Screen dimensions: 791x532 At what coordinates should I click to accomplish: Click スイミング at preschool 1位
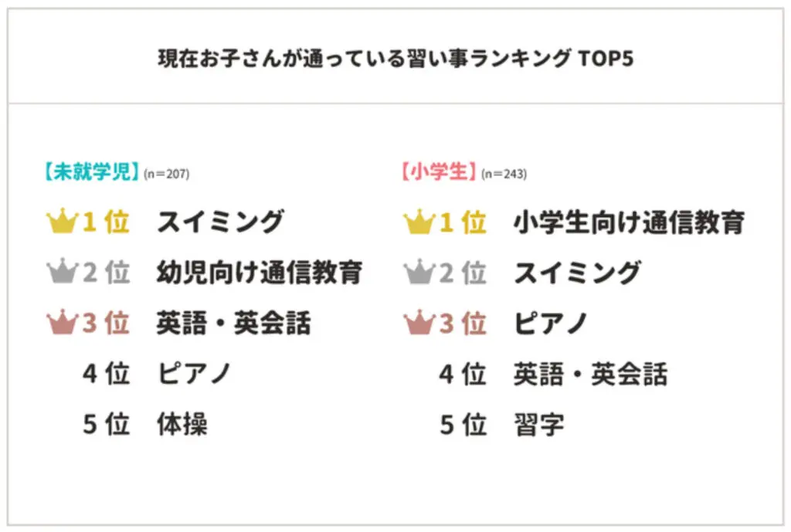point(220,222)
